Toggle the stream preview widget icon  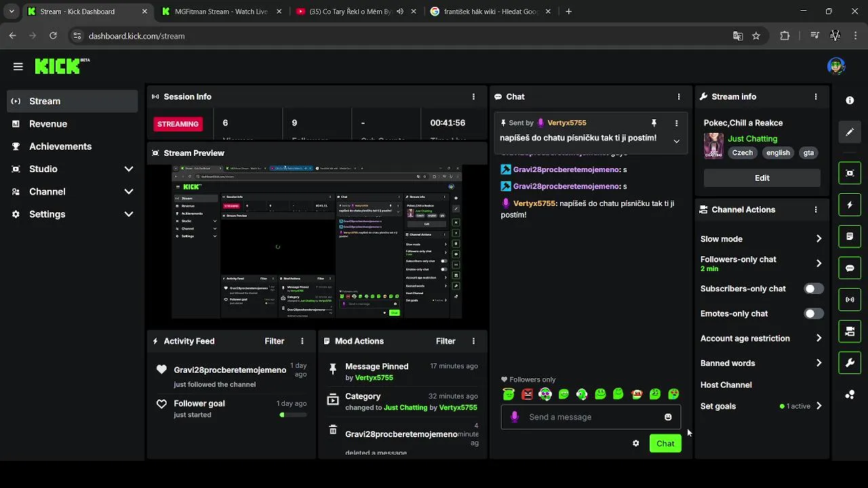click(850, 173)
